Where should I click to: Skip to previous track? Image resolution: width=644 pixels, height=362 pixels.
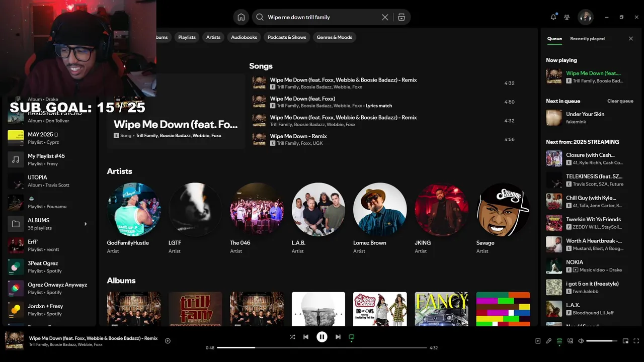coord(306,337)
